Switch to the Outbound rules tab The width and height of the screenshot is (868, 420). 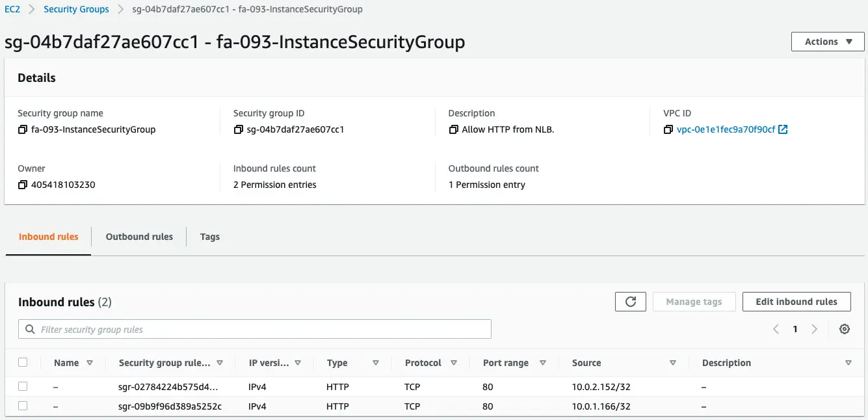click(x=138, y=237)
